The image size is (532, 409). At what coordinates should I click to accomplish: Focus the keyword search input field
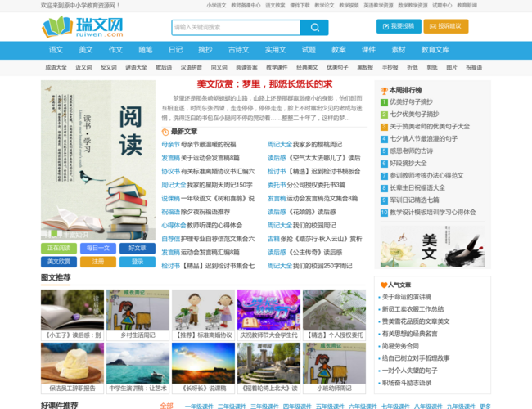(x=236, y=28)
